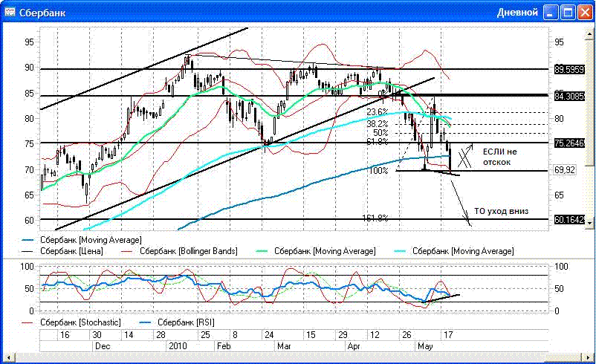Screen dimensions: 596x364
Task: Click the 'Дневной' timeframe label in title bar
Action: pyautogui.click(x=517, y=13)
